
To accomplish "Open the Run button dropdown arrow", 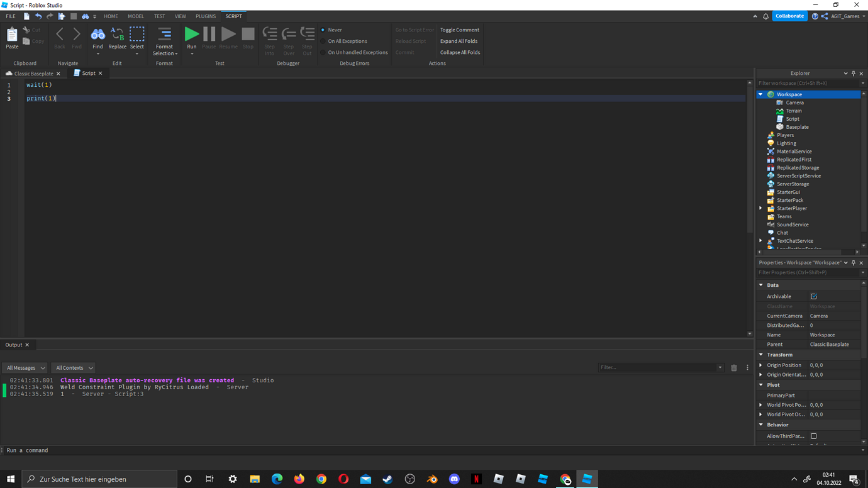I will (x=192, y=53).
